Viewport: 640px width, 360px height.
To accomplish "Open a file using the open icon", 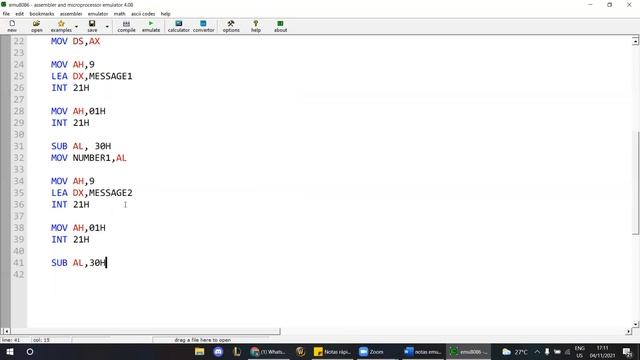I will [36, 26].
